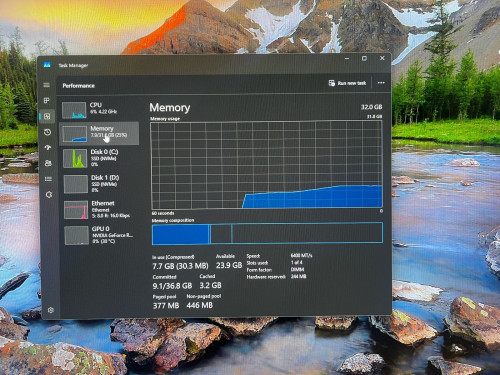Select the Performance page icon
Screen dimensions: 500x375
(x=47, y=116)
